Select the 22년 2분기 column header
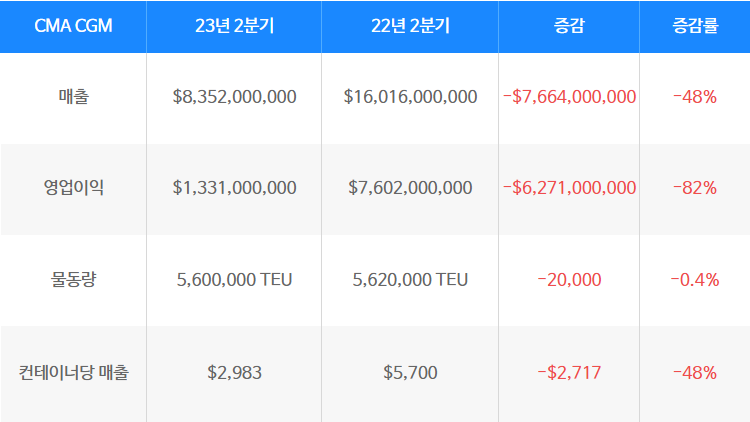 click(410, 26)
